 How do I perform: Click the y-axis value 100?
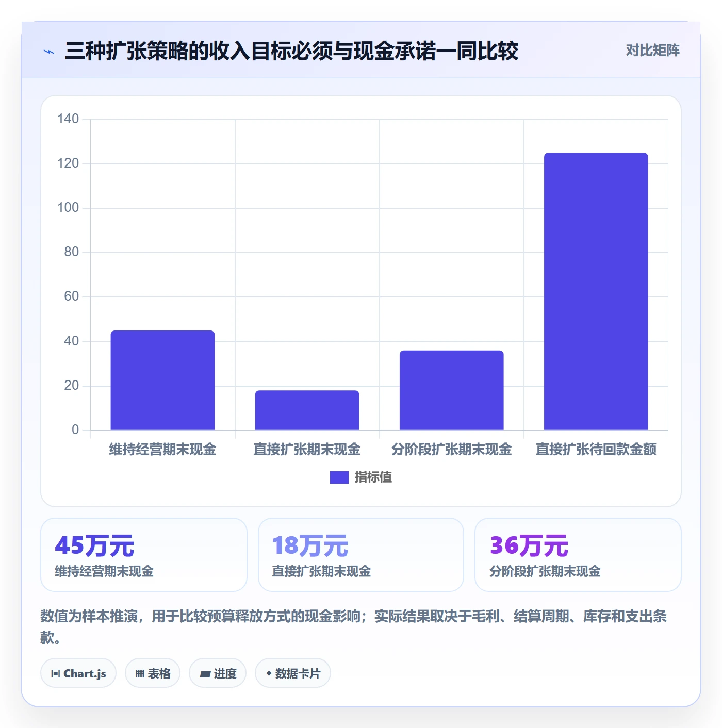[x=68, y=208]
